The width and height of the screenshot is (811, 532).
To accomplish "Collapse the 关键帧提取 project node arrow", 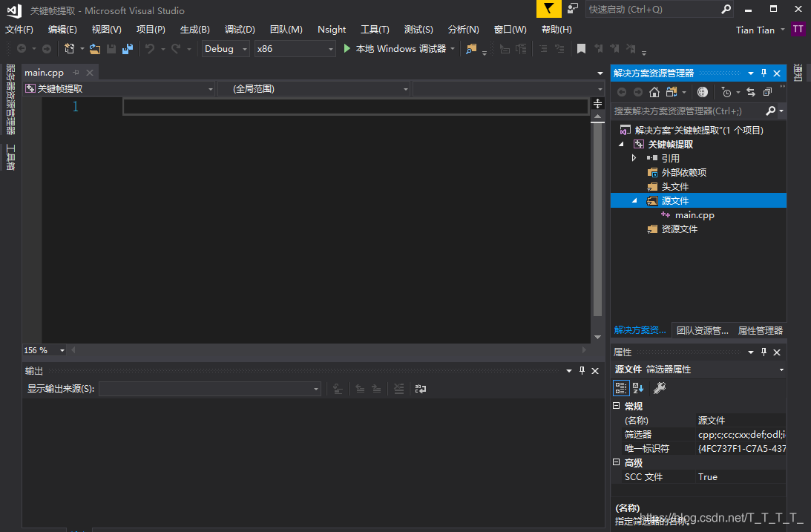I will 621,144.
